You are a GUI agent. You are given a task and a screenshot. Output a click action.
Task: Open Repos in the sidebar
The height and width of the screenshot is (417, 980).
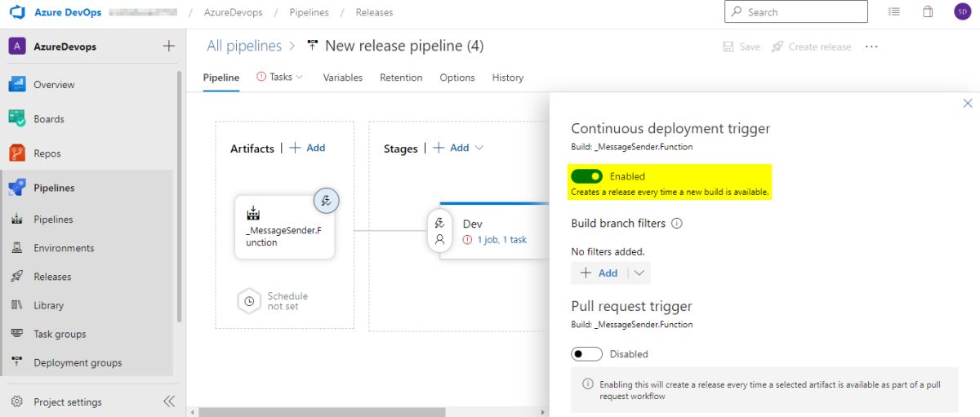coord(47,153)
